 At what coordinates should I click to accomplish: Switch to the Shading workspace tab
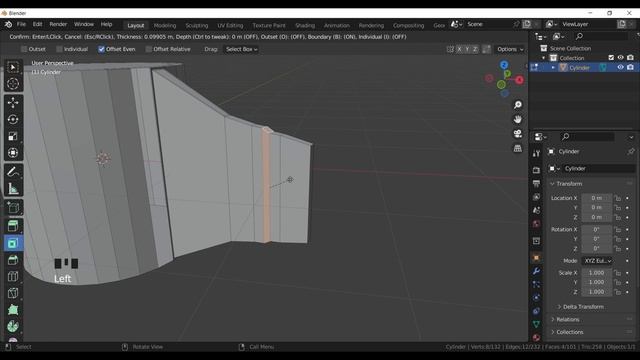tap(305, 25)
